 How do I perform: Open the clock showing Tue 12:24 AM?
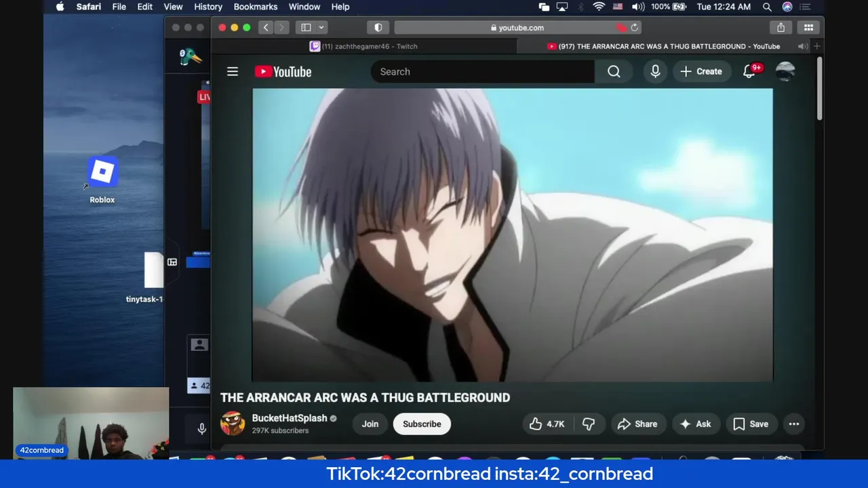724,7
